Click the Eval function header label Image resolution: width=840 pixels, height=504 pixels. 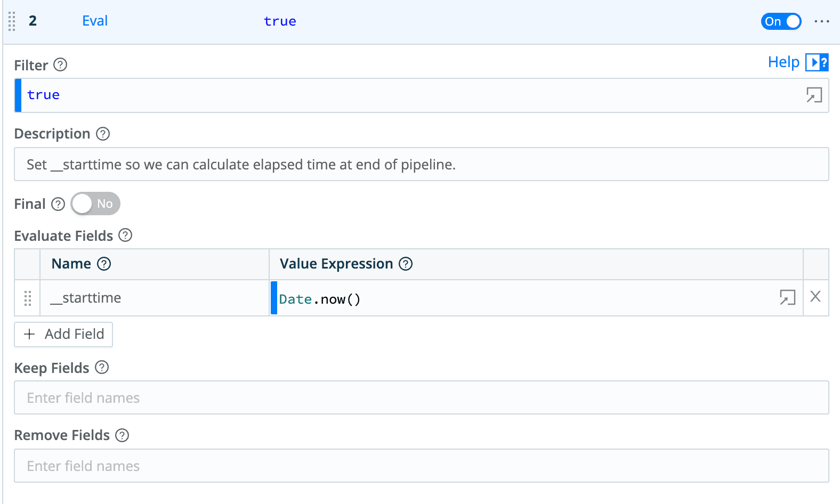[x=95, y=21]
